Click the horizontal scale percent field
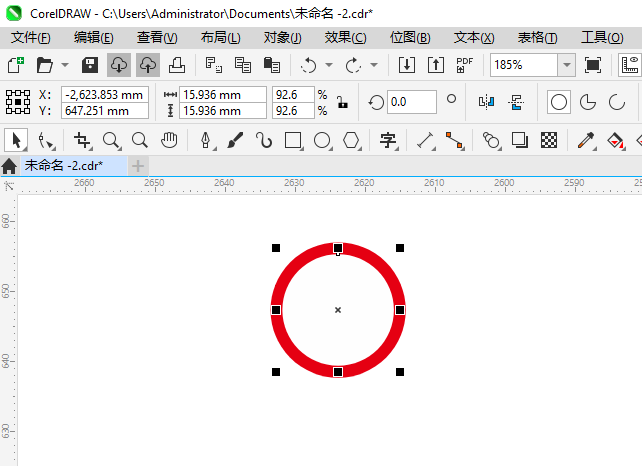642x466 pixels. pos(293,95)
